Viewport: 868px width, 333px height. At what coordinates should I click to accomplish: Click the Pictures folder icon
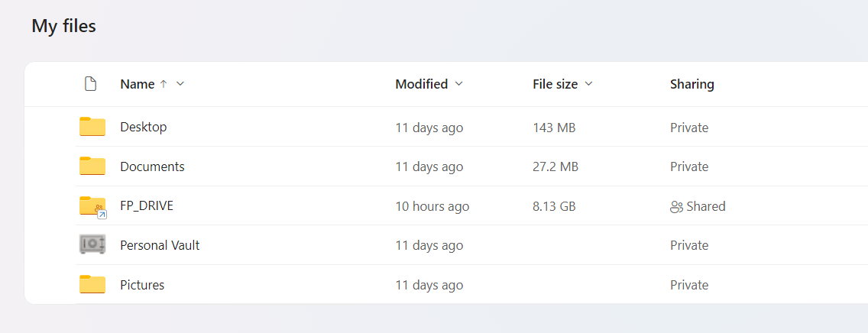pos(92,284)
